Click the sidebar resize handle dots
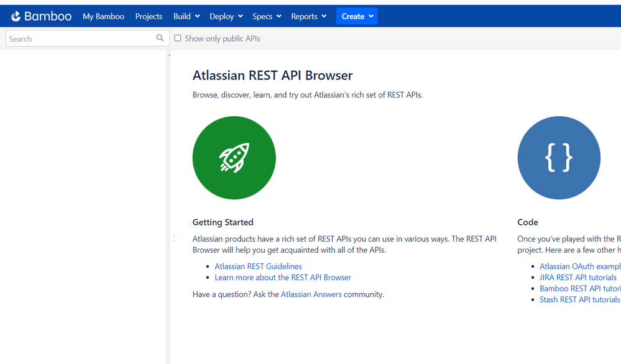The image size is (621, 364). click(x=174, y=237)
